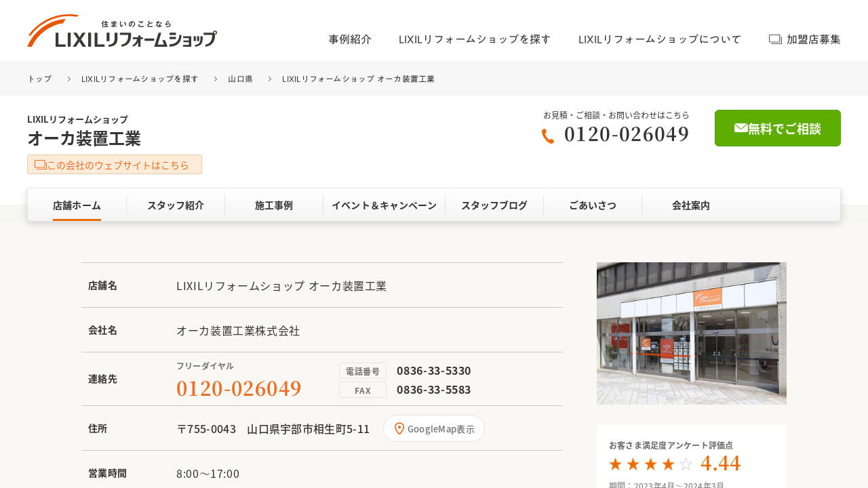Viewport: 868px width, 488px height.
Task: Select the スタッフブログ tab
Action: click(494, 205)
